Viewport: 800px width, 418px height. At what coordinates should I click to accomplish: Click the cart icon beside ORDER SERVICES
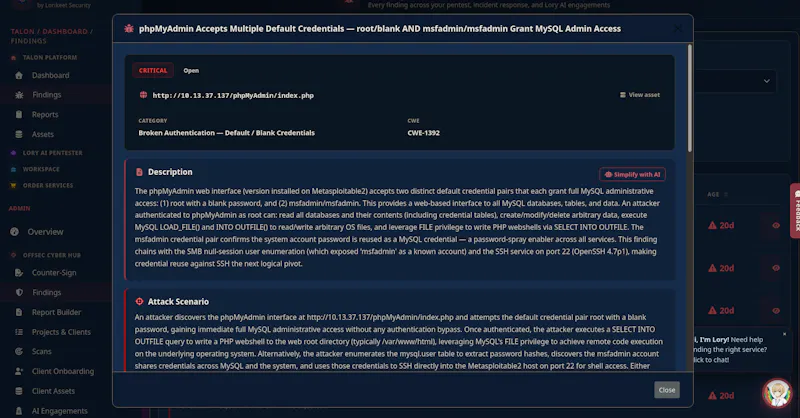tap(13, 185)
